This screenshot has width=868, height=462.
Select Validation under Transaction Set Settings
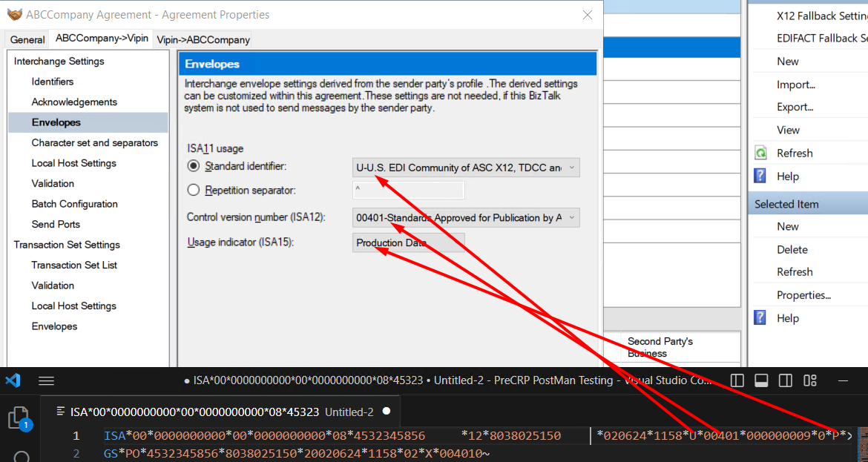click(x=53, y=286)
